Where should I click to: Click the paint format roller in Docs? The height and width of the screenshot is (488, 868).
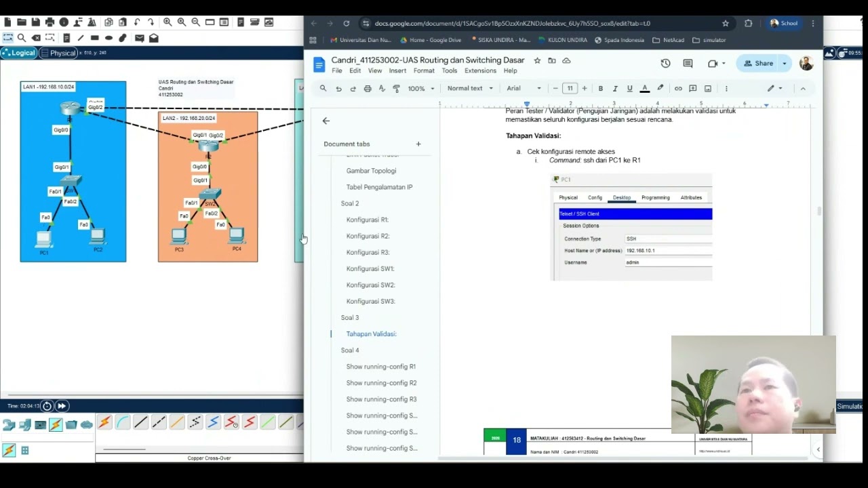tap(396, 88)
